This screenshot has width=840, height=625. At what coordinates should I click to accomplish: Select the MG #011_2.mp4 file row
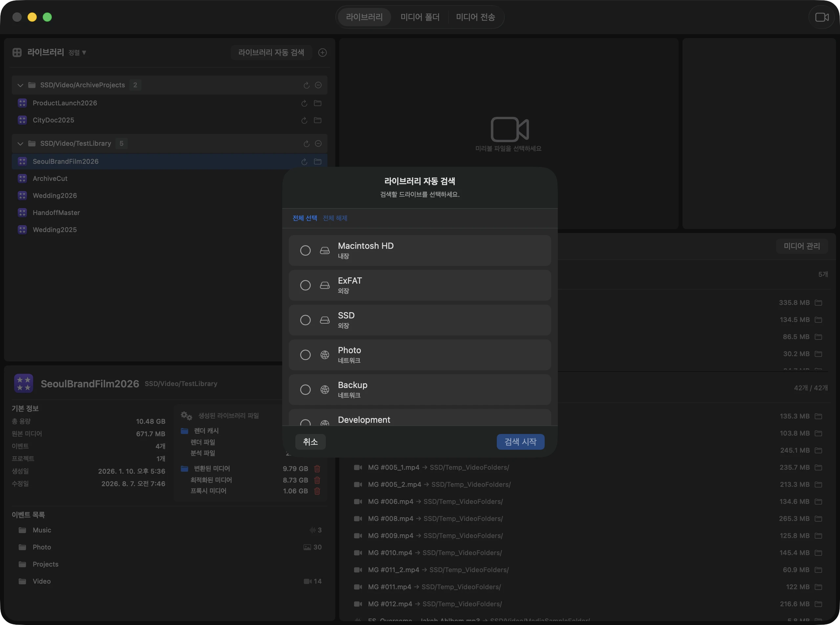click(587, 570)
